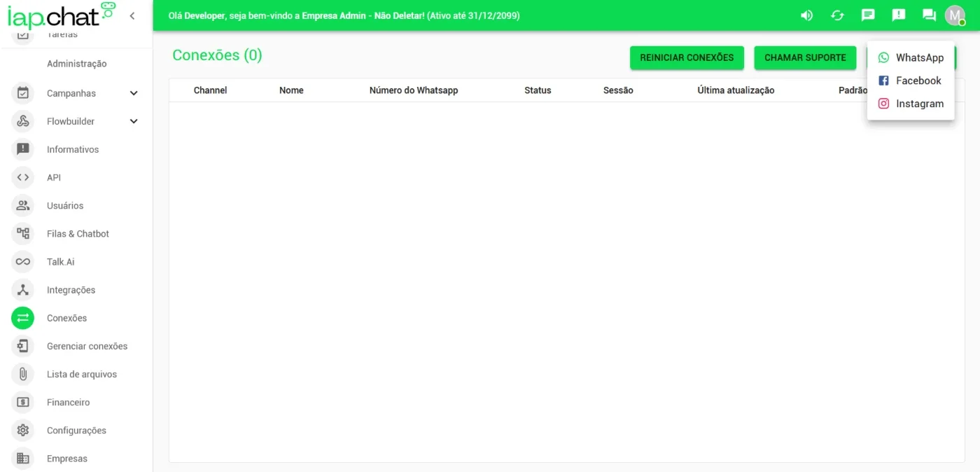
Task: Open Usuários in the sidebar
Action: tap(65, 205)
